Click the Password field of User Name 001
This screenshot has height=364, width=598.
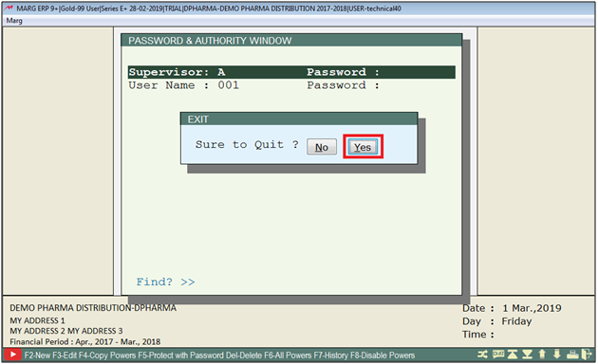click(343, 85)
